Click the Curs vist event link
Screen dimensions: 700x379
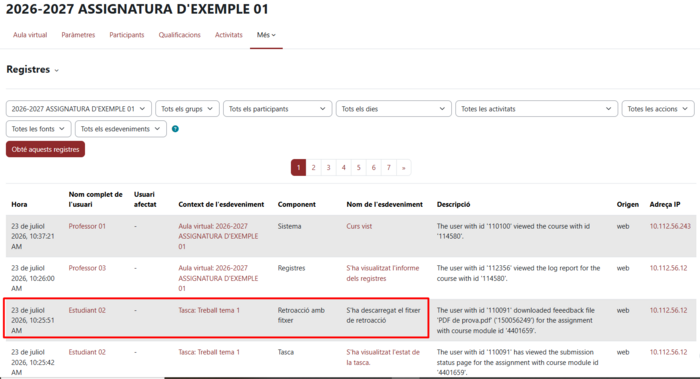(x=359, y=226)
